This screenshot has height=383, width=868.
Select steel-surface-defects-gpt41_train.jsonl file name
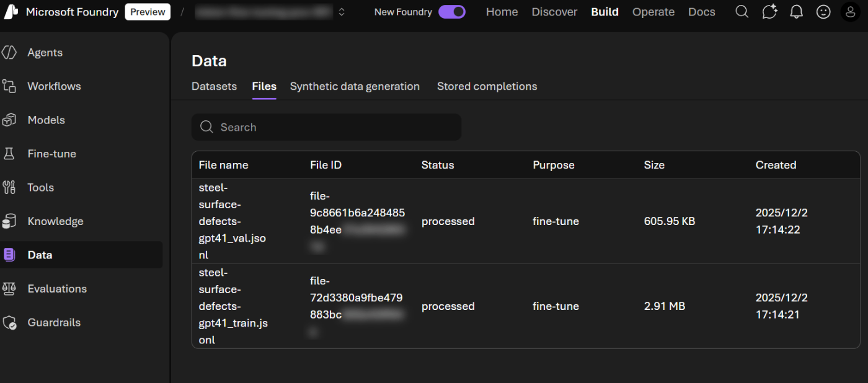(233, 306)
